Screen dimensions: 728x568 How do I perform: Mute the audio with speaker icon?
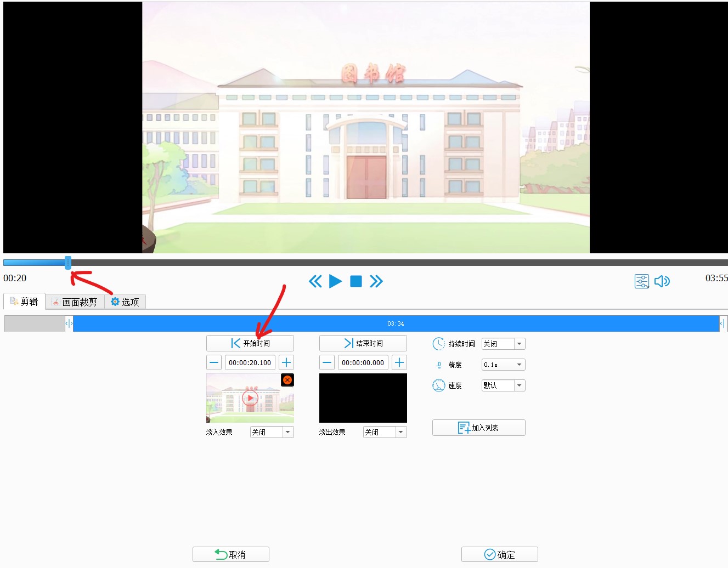[662, 282]
